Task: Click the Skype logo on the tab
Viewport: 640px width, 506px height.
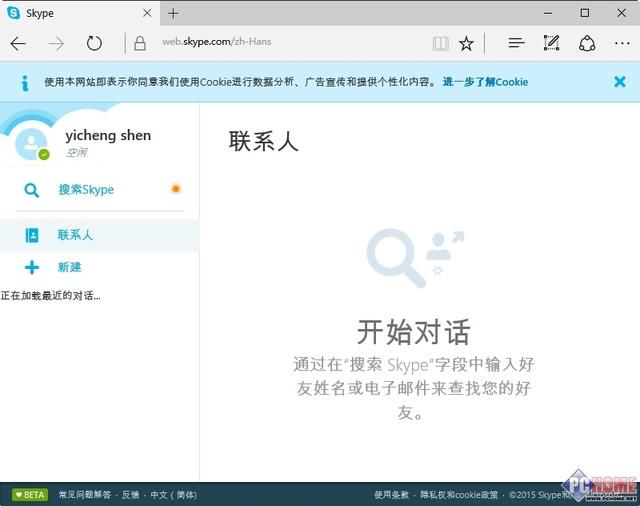Action: tap(13, 13)
